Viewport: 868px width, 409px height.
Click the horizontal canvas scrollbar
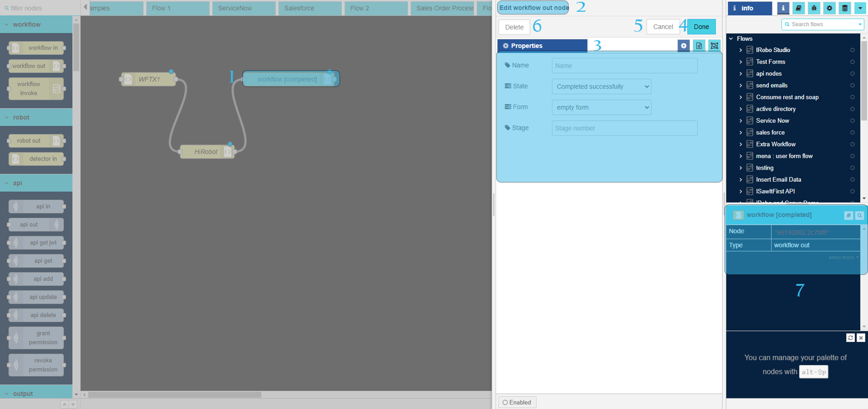point(175,394)
